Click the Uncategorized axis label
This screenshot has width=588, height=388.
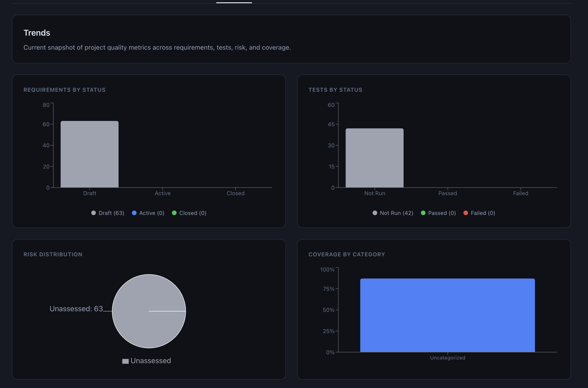447,358
